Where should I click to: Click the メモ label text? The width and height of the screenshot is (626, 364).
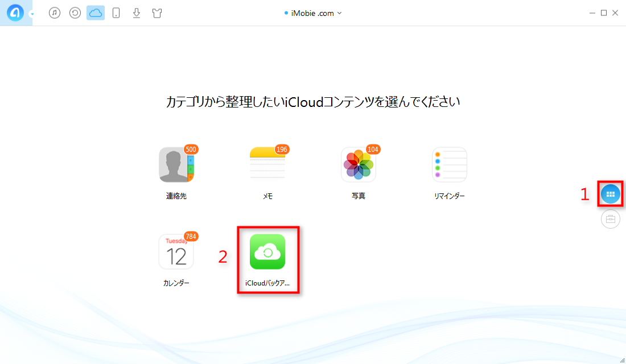pos(267,196)
